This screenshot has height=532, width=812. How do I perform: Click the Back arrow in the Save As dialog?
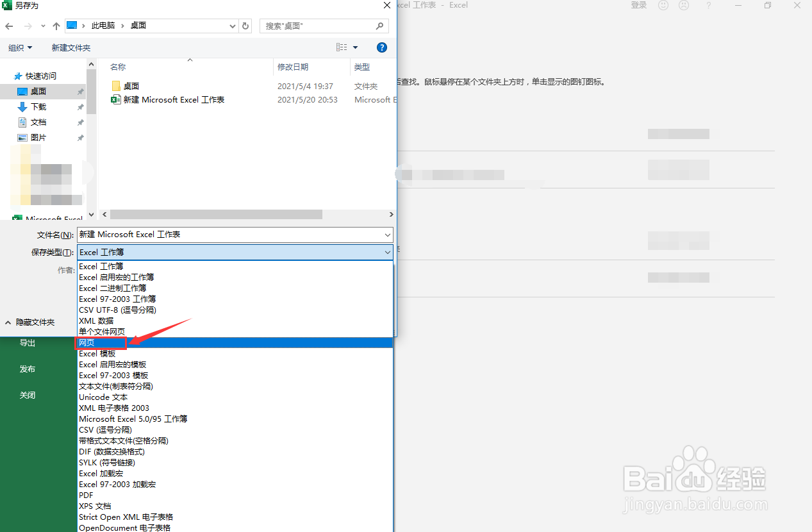pyautogui.click(x=9, y=26)
